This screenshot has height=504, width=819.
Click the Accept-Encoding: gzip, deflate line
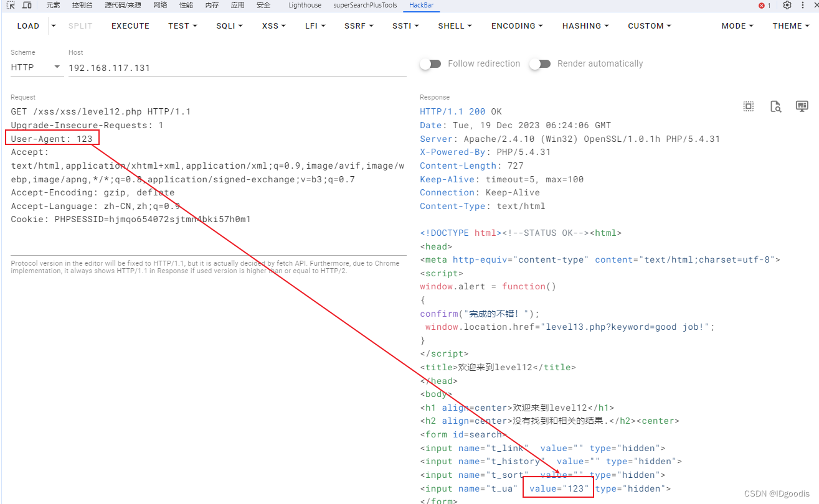pyautogui.click(x=93, y=192)
